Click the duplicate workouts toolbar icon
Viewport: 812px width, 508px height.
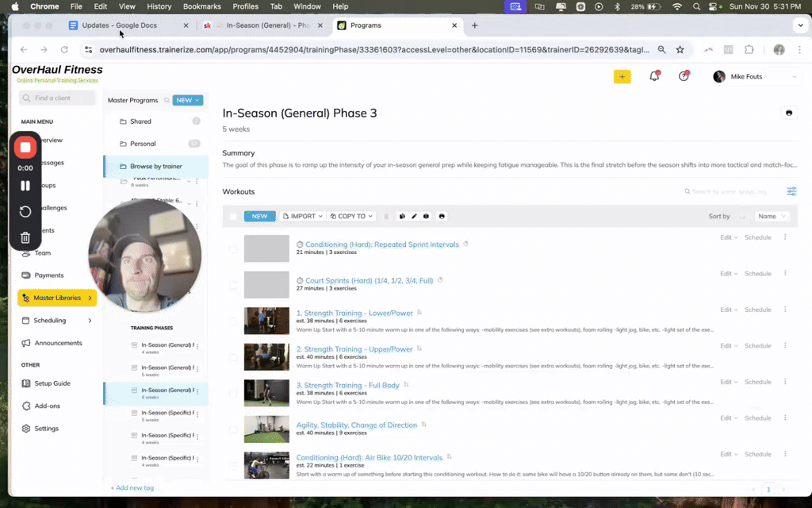tap(402, 216)
